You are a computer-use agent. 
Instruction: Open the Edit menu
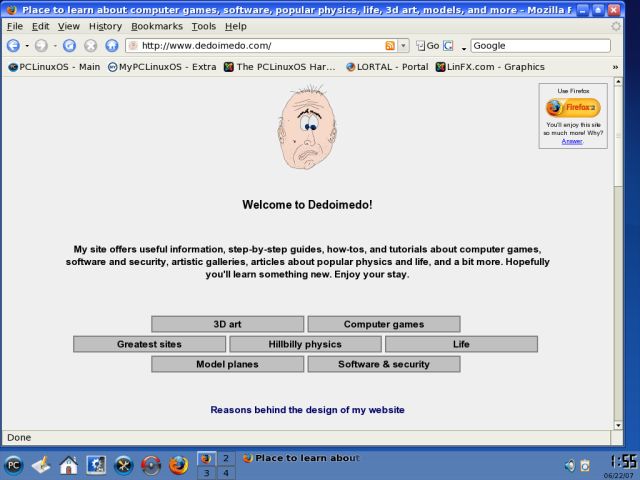point(40,27)
